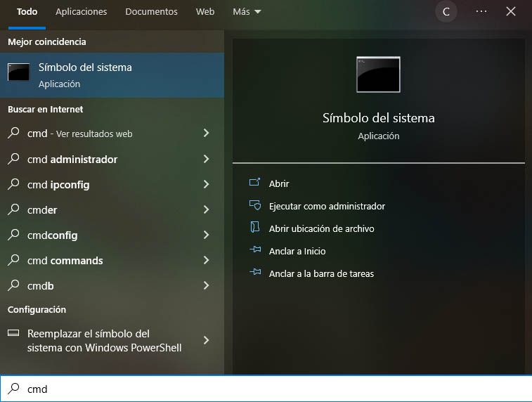Click the Abrir ubicación de archivo icon
Image resolution: width=532 pixels, height=402 pixels.
tap(254, 228)
